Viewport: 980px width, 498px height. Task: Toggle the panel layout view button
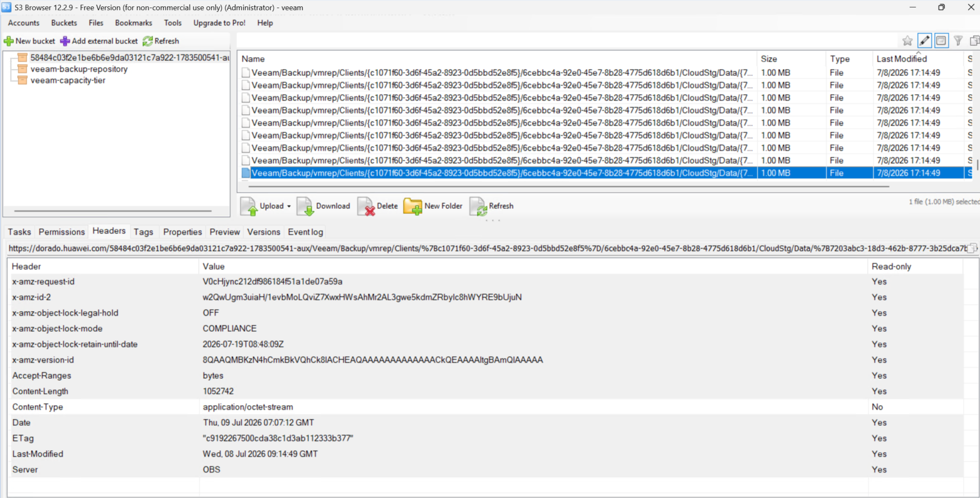pyautogui.click(x=941, y=41)
